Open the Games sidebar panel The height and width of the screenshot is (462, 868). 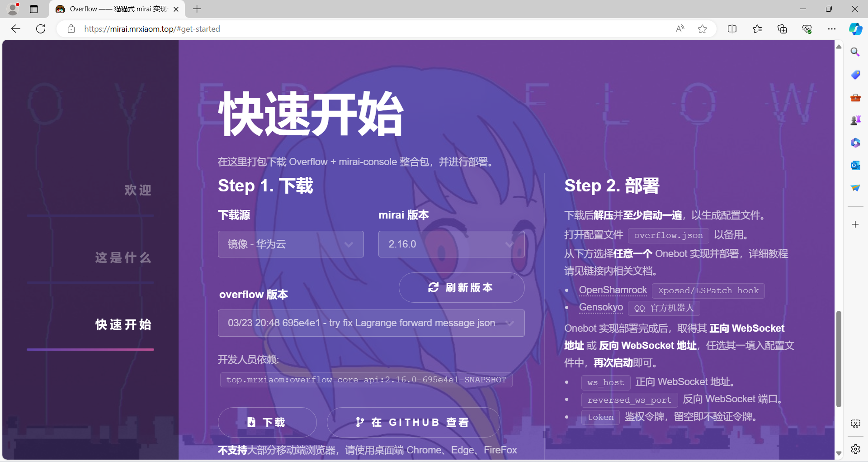click(855, 120)
